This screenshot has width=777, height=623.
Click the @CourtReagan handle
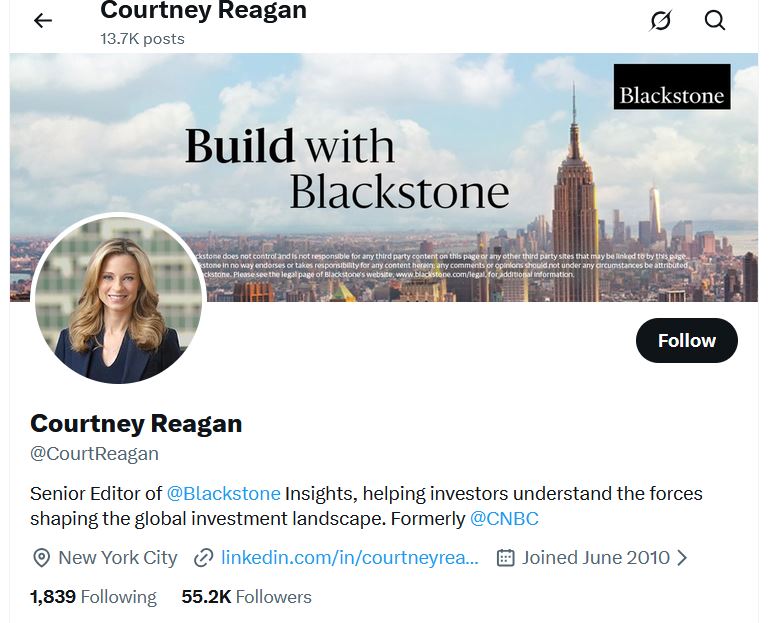tap(94, 453)
